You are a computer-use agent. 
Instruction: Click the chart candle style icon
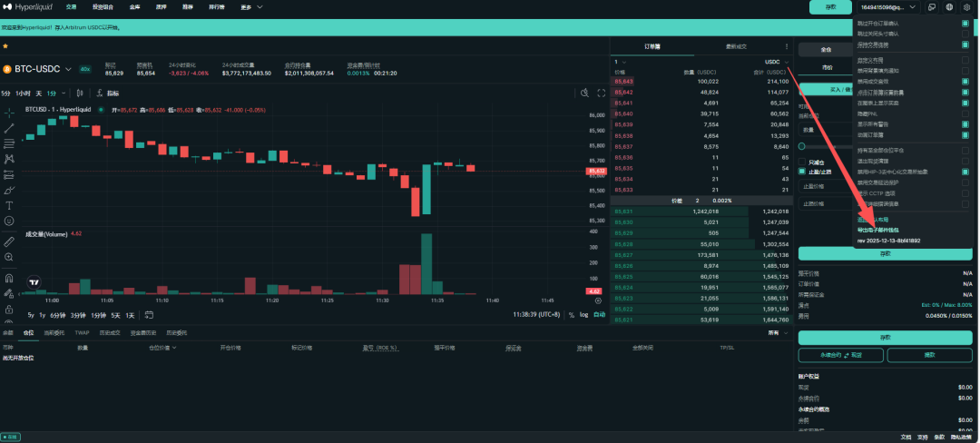pyautogui.click(x=80, y=94)
